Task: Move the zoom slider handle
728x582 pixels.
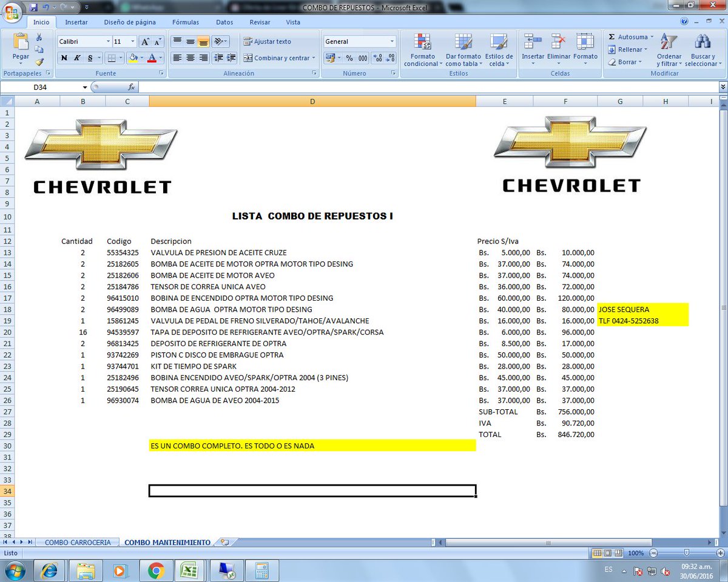Action: 686,553
